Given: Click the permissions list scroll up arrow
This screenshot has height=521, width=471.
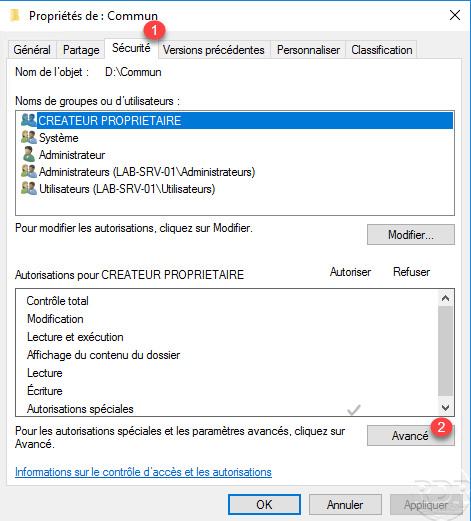Looking at the screenshot, I should (x=445, y=298).
